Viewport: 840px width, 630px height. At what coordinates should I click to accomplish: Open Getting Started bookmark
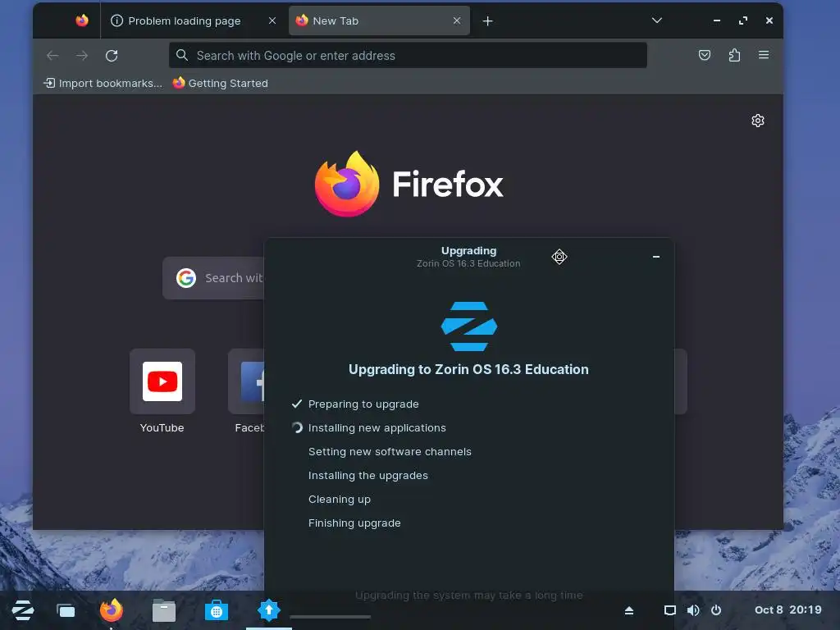click(220, 83)
